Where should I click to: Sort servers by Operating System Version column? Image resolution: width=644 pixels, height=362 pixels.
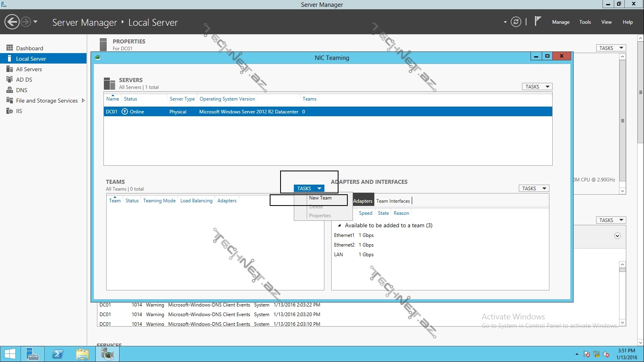227,99
